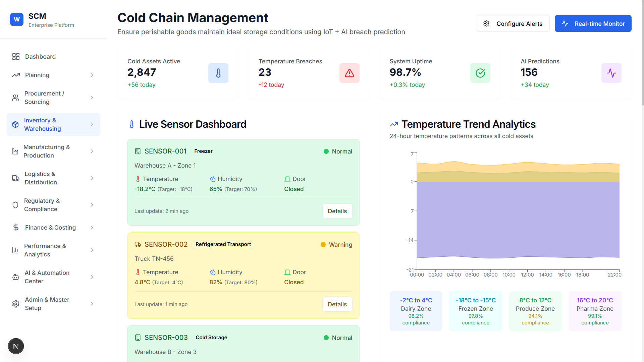Click the truck icon beside SENSOR-002
644x362 pixels.
pyautogui.click(x=138, y=245)
